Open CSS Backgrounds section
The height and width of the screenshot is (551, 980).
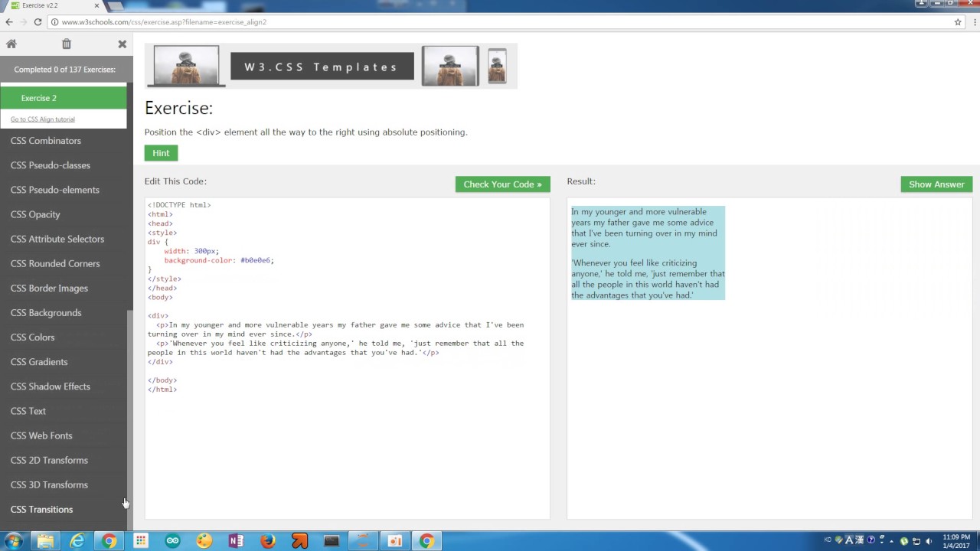click(46, 312)
